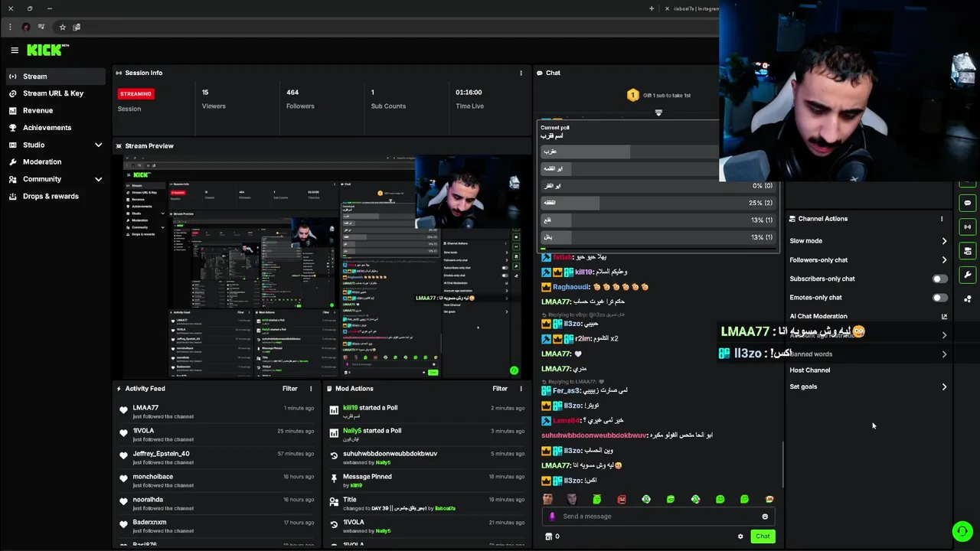
Task: Click the chat panel vertical scrollbar
Action: 782,464
